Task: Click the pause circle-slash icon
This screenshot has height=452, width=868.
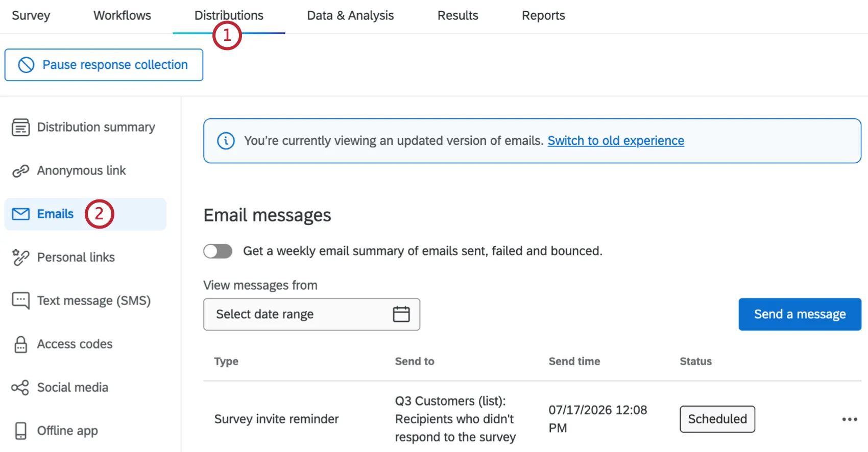Action: coord(26,65)
